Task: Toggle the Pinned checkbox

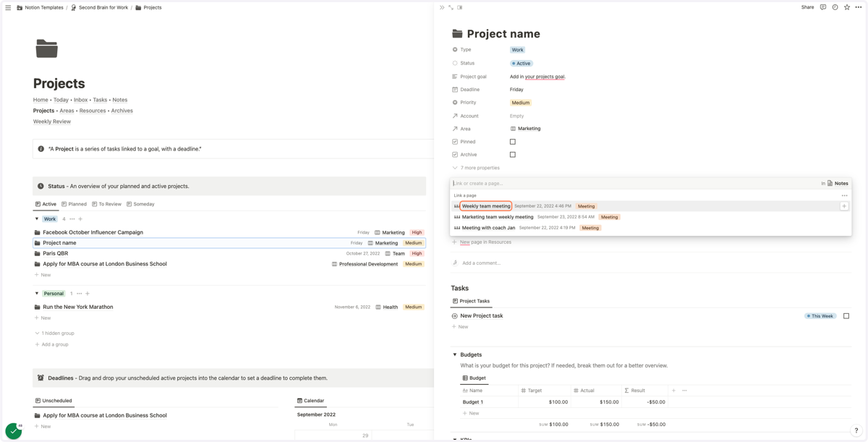Action: click(513, 142)
